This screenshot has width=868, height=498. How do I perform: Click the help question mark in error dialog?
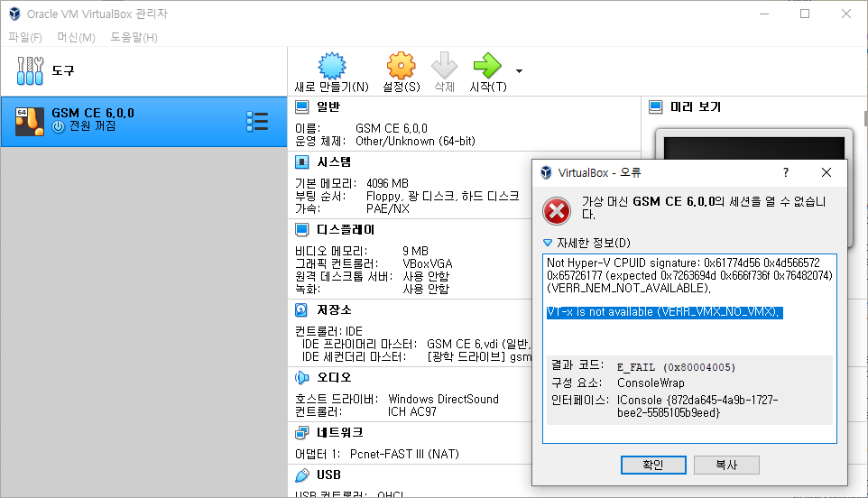(x=786, y=172)
